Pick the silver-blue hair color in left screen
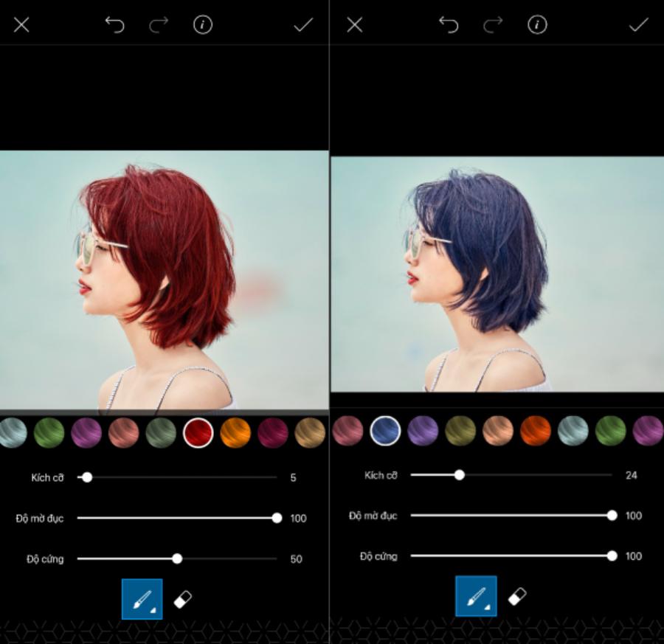 point(13,433)
